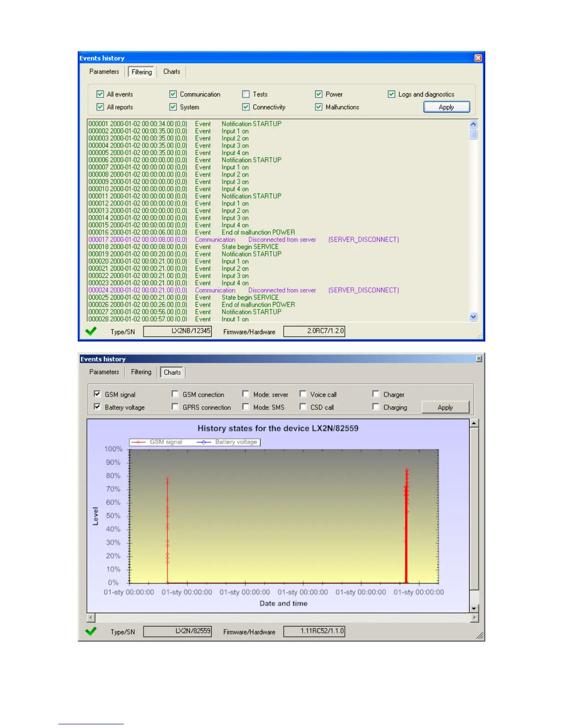Close the top Events history window

coord(478,58)
